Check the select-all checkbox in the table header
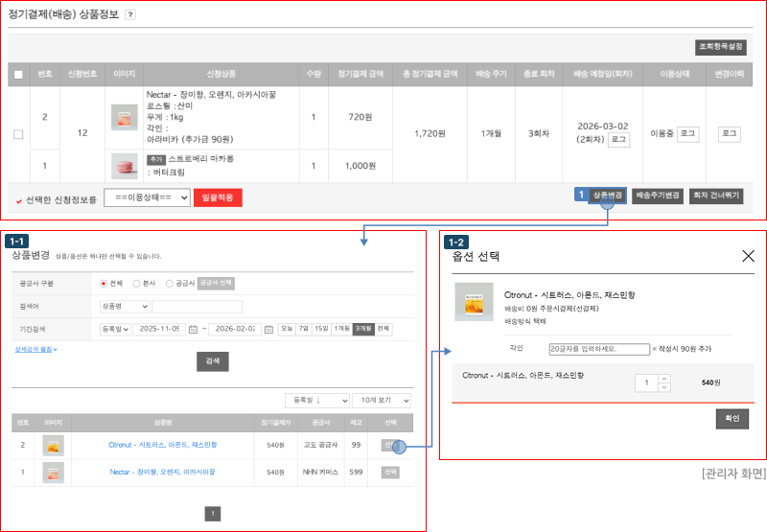Viewport: 767px width, 532px height. point(18,75)
